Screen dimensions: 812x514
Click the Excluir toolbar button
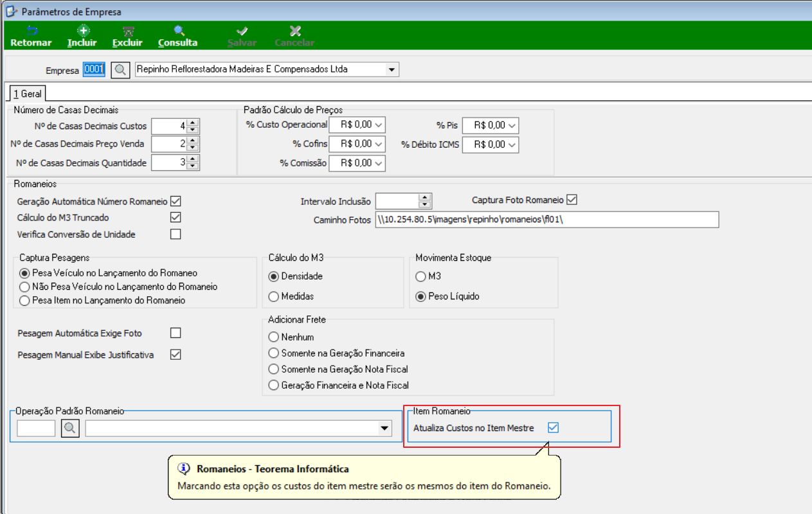[127, 37]
